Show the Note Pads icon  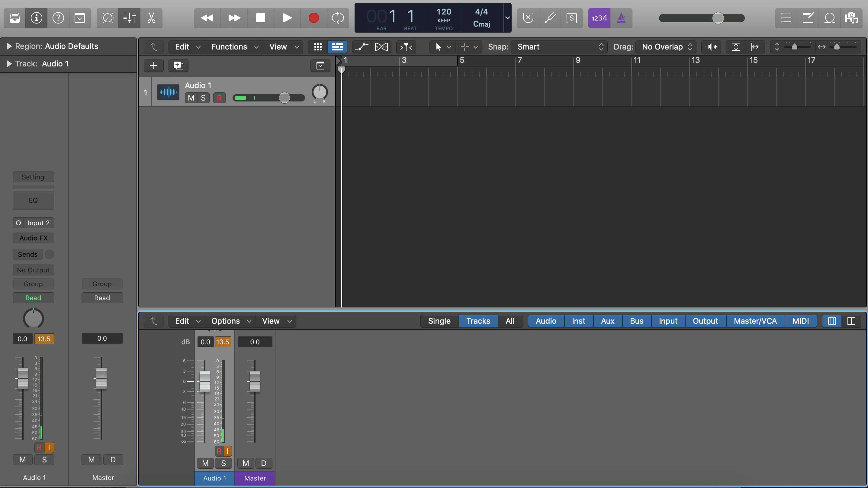(808, 18)
